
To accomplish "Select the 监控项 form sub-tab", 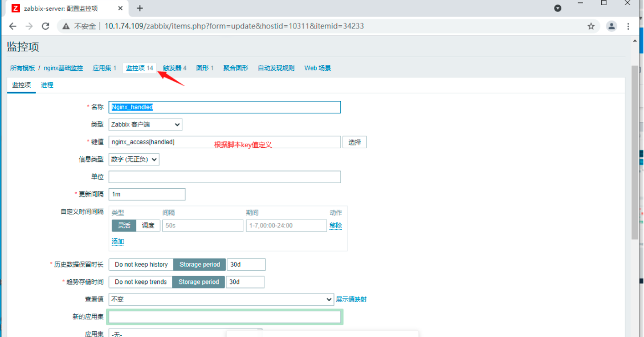I will pyautogui.click(x=21, y=85).
